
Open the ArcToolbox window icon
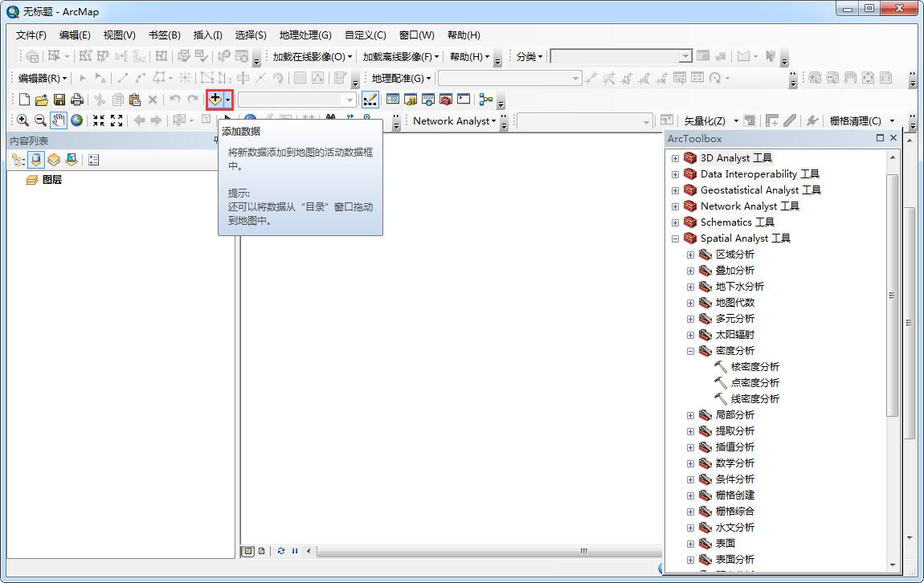click(x=445, y=99)
